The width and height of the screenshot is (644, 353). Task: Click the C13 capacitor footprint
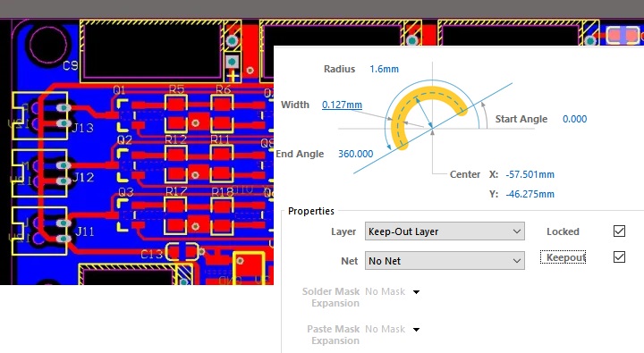[x=182, y=252]
